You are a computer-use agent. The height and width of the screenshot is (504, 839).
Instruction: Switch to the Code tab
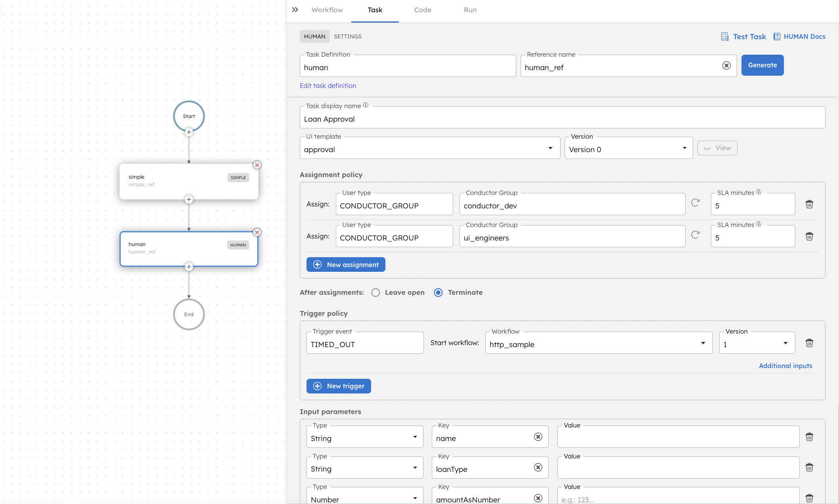pos(423,10)
